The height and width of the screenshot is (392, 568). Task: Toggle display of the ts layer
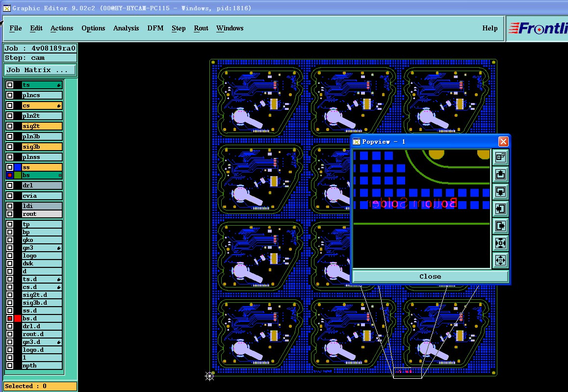tap(10, 85)
